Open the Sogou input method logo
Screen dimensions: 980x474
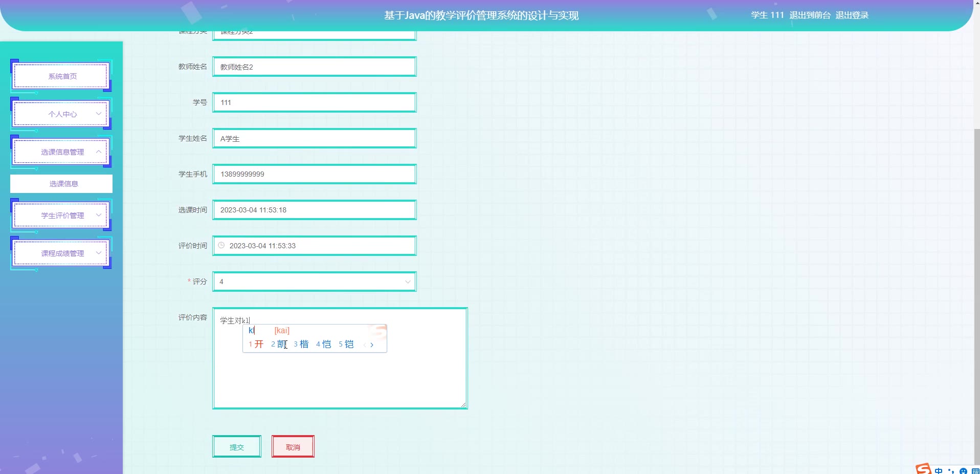pos(923,469)
